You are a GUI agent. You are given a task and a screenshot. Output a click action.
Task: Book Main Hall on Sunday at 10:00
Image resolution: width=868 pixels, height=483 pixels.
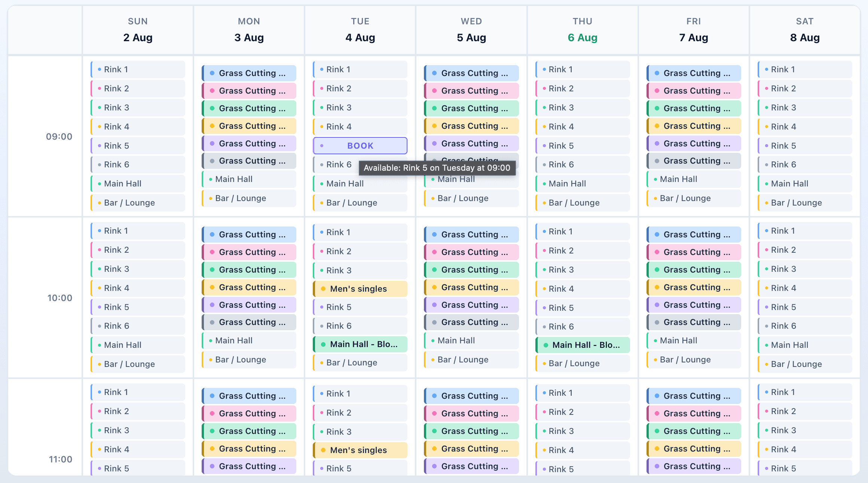[x=138, y=345]
